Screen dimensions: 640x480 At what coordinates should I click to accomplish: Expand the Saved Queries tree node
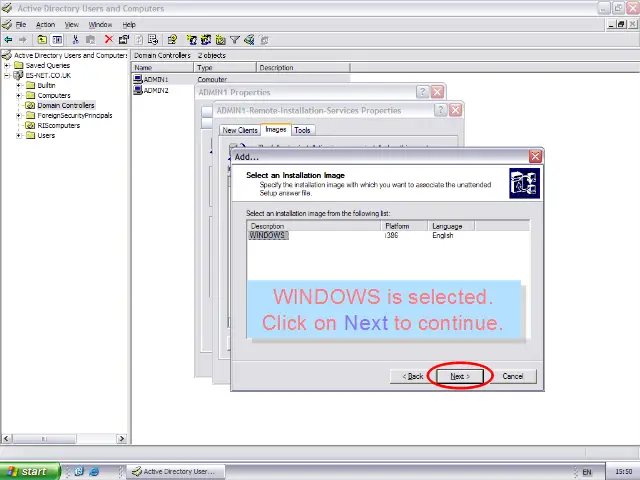click(x=7, y=65)
